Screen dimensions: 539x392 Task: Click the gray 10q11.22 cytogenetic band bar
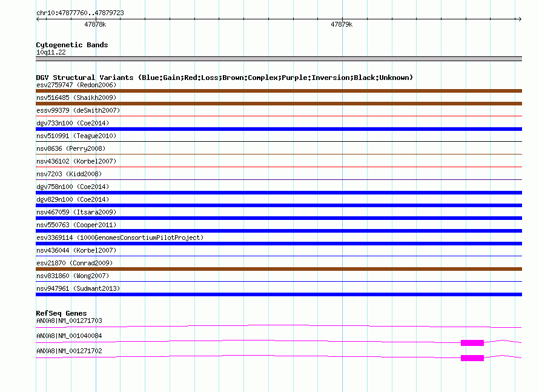279,59
